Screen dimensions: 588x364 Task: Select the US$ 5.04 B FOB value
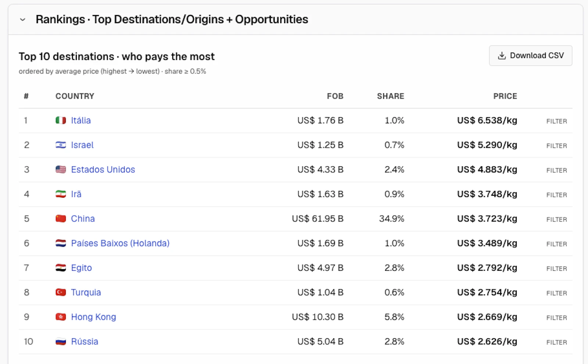point(320,342)
